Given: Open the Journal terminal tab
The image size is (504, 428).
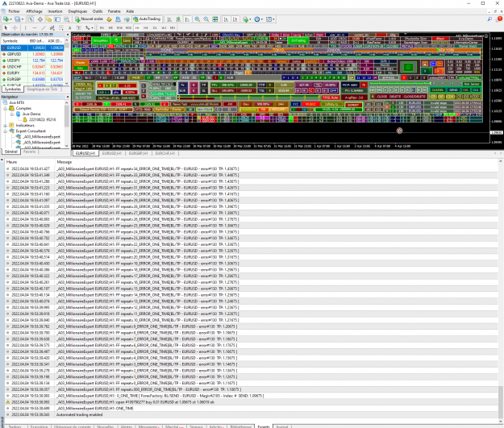Looking at the screenshot, I should pyautogui.click(x=282, y=426).
